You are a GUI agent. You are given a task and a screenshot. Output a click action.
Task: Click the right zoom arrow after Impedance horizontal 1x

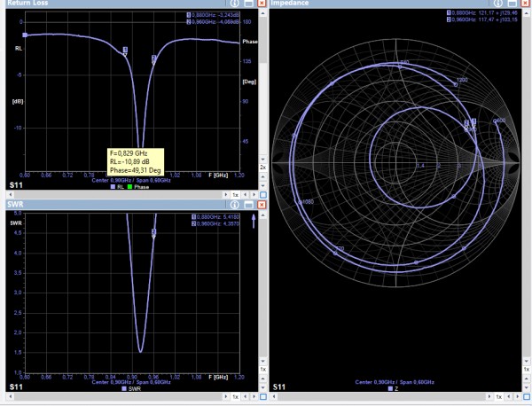pyautogui.click(x=518, y=396)
